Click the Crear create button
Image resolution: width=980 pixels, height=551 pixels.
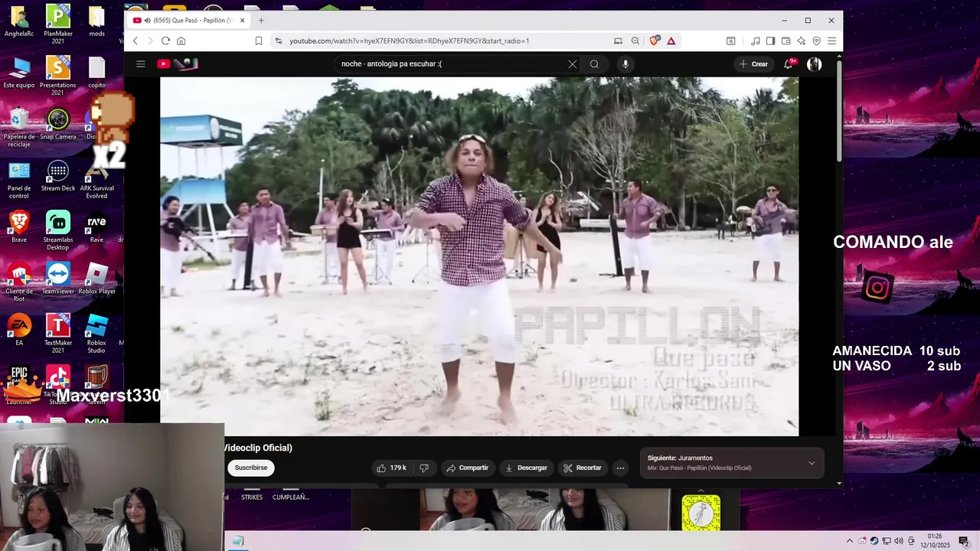pyautogui.click(x=753, y=64)
